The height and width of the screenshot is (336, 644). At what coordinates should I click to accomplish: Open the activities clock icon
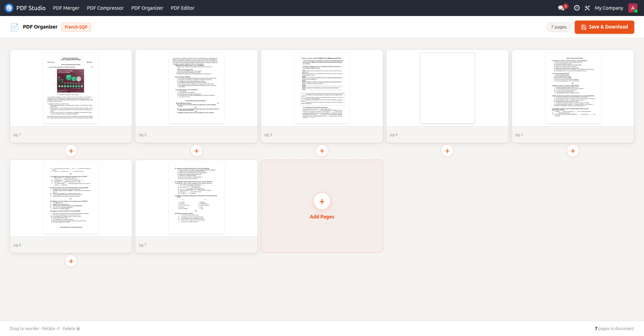click(577, 8)
